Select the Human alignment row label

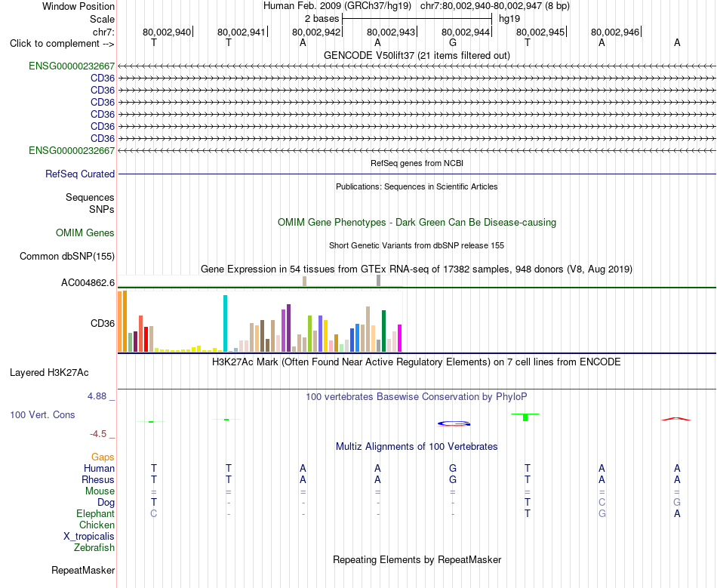click(99, 468)
